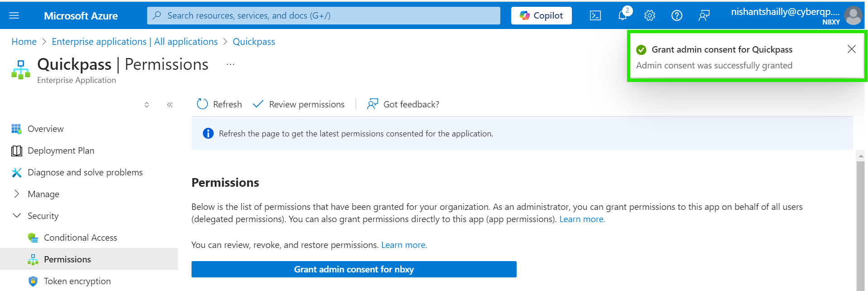Collapse the left navigation with double chevron

(170, 105)
